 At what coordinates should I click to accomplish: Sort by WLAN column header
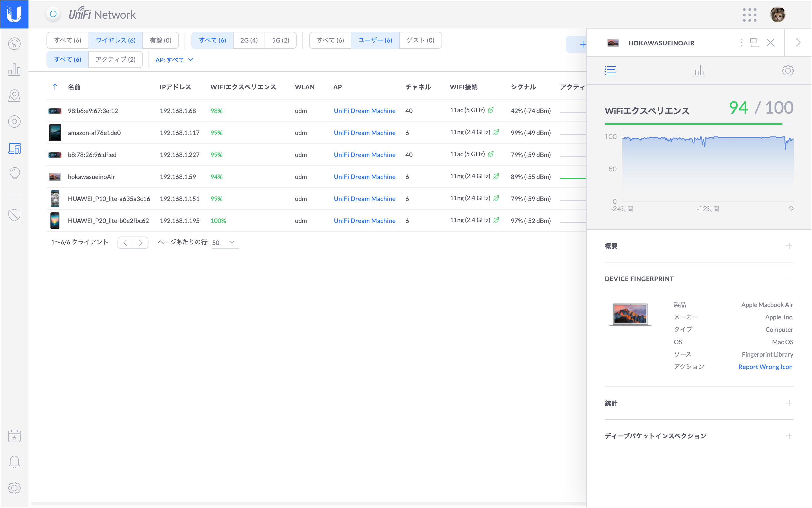tap(305, 87)
